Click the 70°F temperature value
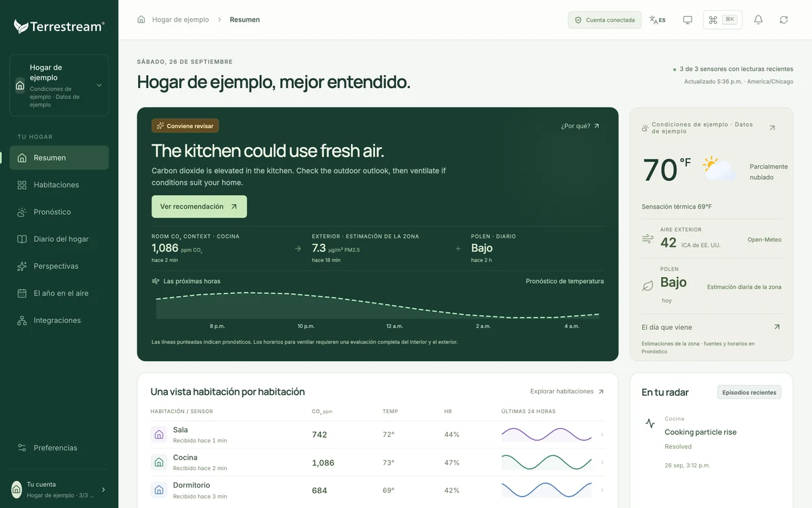The image size is (812, 508). pyautogui.click(x=667, y=169)
